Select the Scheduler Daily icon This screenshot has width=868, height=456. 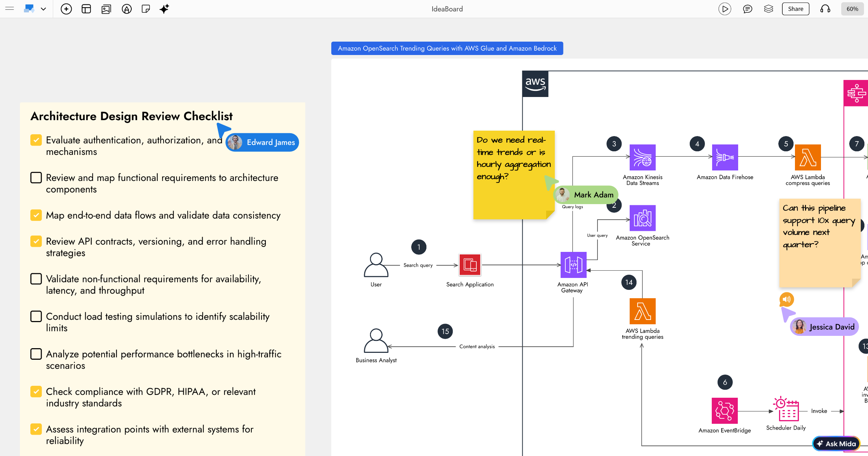(786, 409)
